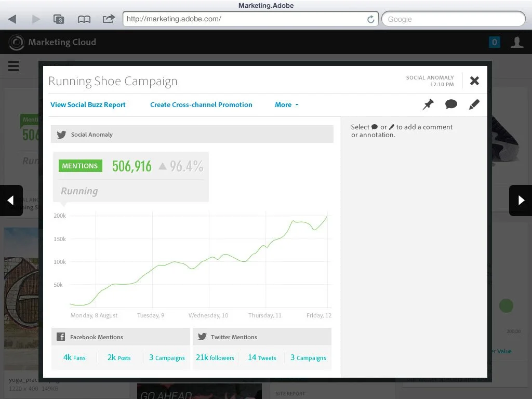Open the browser tabs overview icon
The image size is (532, 399).
(59, 19)
